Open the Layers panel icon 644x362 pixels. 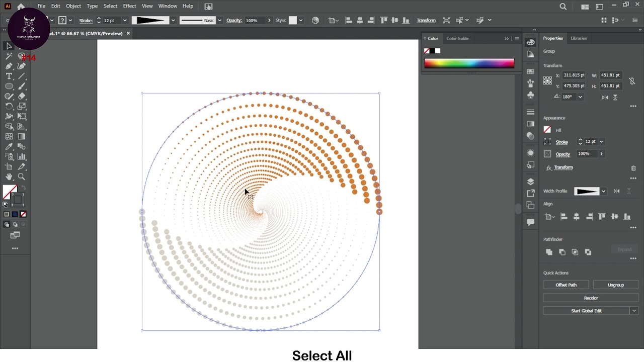530,182
